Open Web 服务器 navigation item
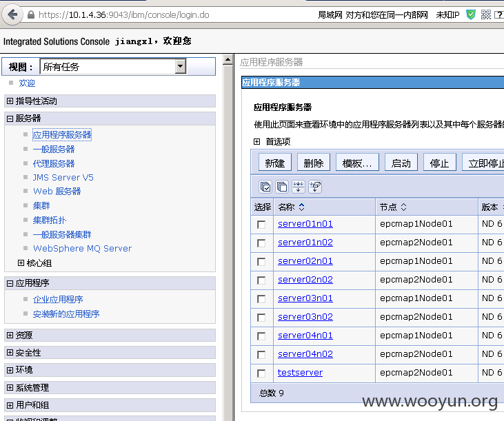The width and height of the screenshot is (504, 421). pyautogui.click(x=57, y=192)
